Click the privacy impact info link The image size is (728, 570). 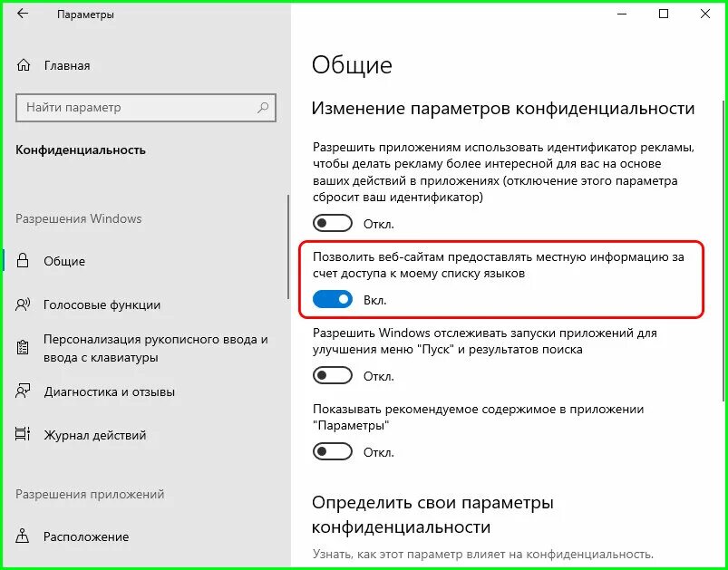point(483,554)
